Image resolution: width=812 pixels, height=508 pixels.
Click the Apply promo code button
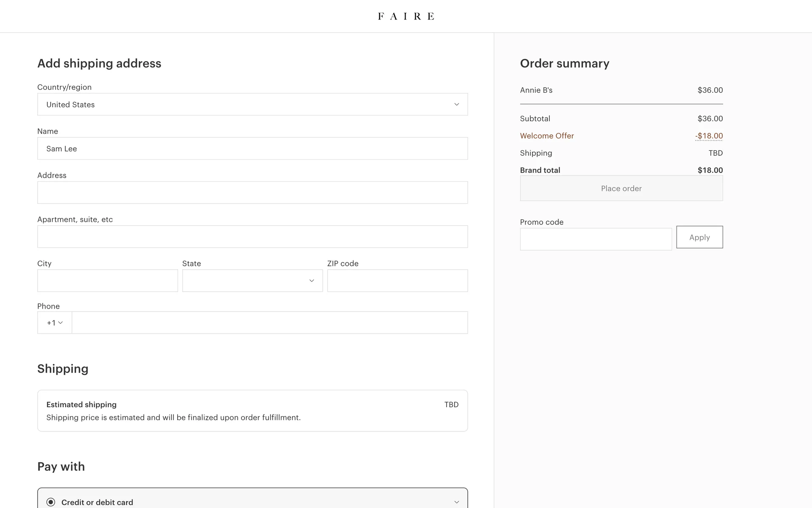[x=699, y=237]
